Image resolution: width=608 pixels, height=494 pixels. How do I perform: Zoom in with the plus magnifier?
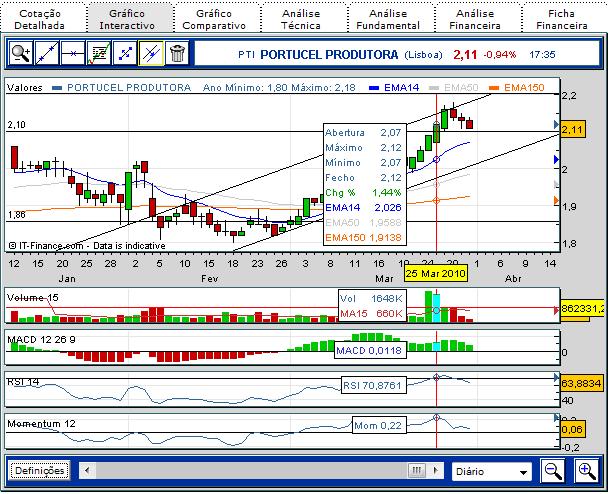point(587,471)
